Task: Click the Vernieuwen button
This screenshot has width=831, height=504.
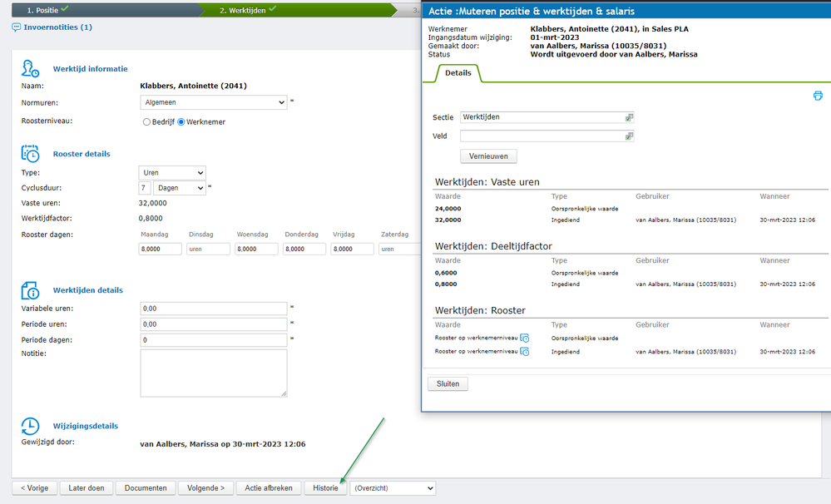Action: coord(488,156)
